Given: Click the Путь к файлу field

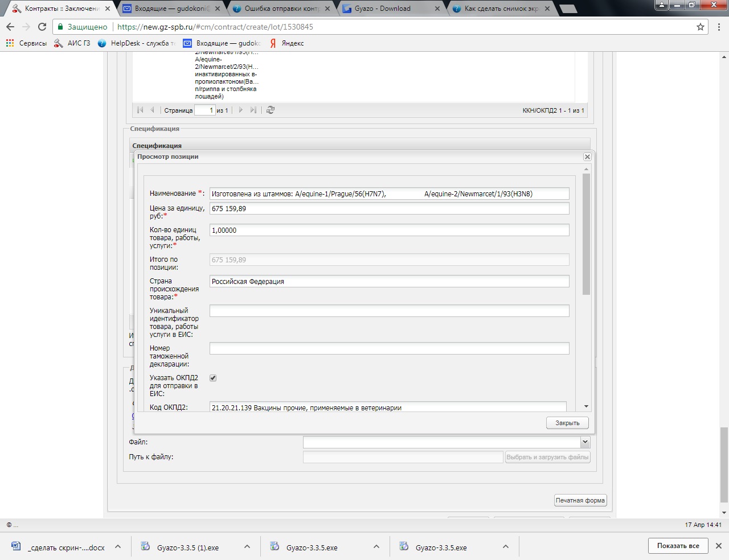Looking at the screenshot, I should [403, 457].
